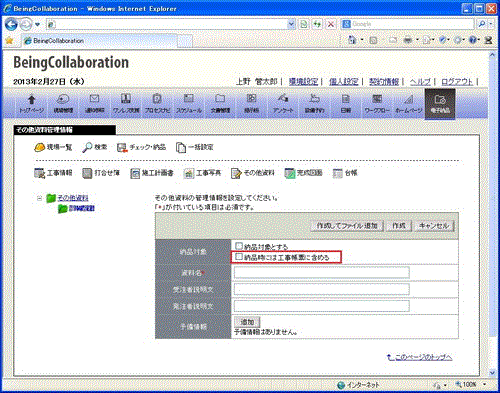Open プロセスナビ from the navigation bar
Screen dimensions: 500x393
[157, 103]
